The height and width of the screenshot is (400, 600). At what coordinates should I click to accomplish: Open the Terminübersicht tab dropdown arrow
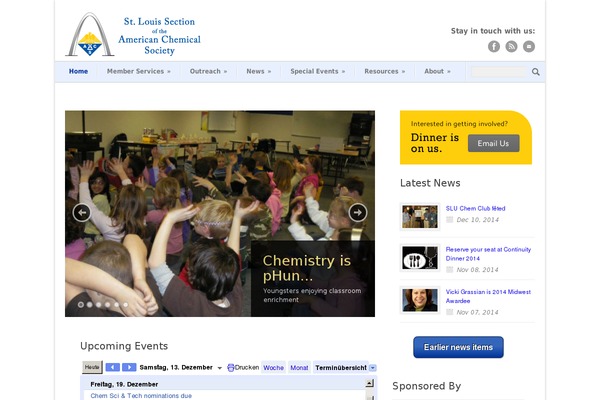pos(373,368)
